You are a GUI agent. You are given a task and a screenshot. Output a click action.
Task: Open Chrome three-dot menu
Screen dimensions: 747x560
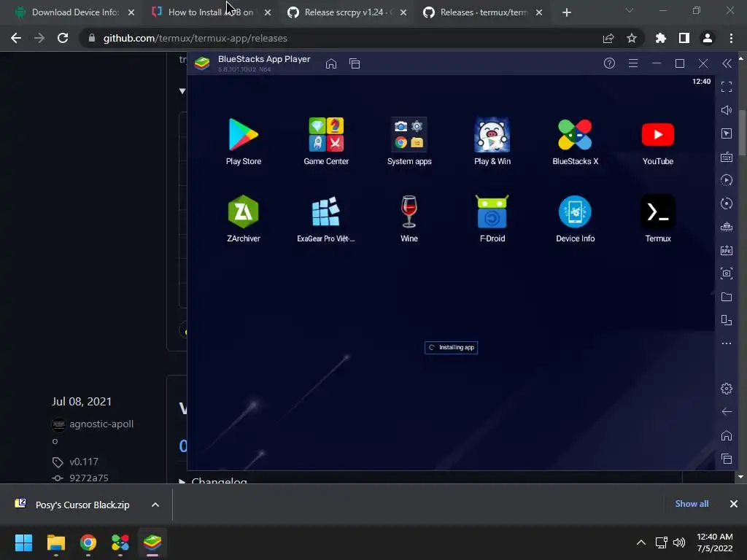click(x=731, y=38)
